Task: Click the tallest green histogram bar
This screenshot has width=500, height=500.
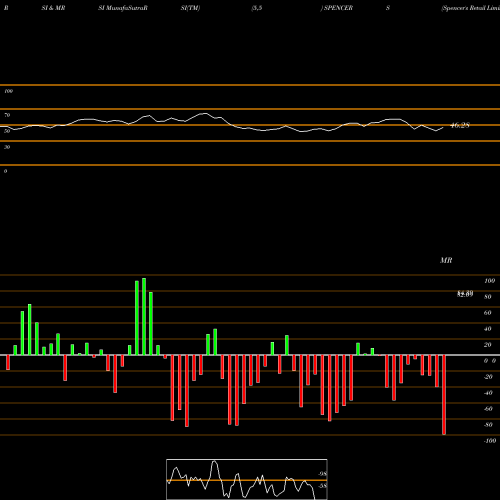Action: click(x=144, y=316)
